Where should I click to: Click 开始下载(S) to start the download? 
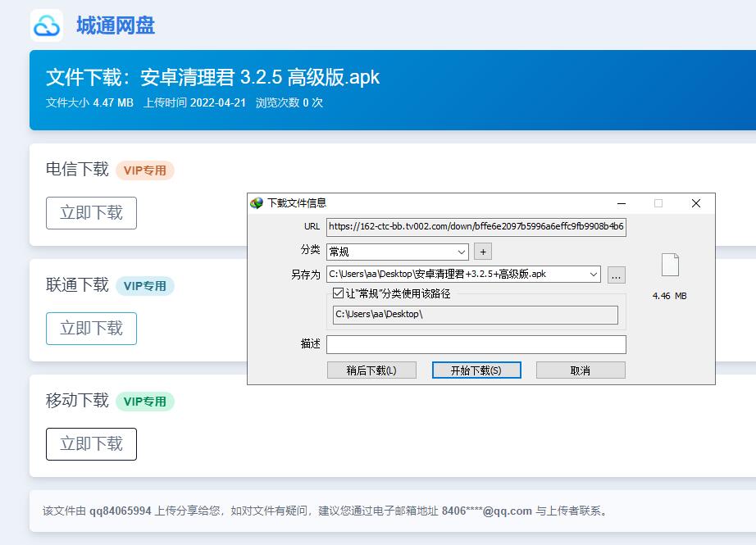click(476, 370)
